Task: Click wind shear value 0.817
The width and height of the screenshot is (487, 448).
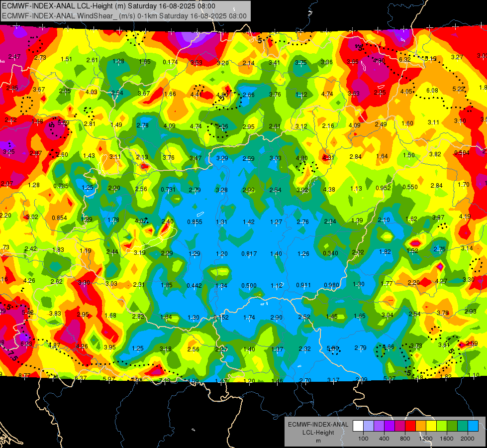Action: (x=249, y=254)
